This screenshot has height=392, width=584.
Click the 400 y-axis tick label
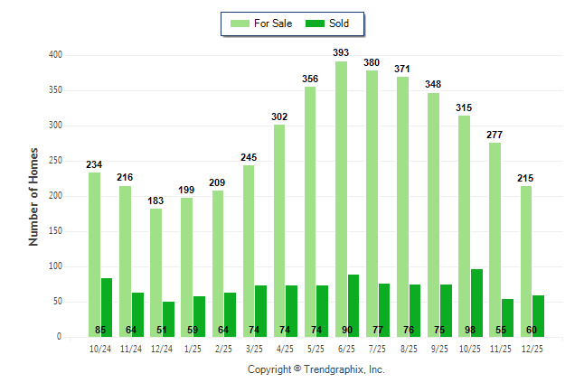(x=55, y=55)
